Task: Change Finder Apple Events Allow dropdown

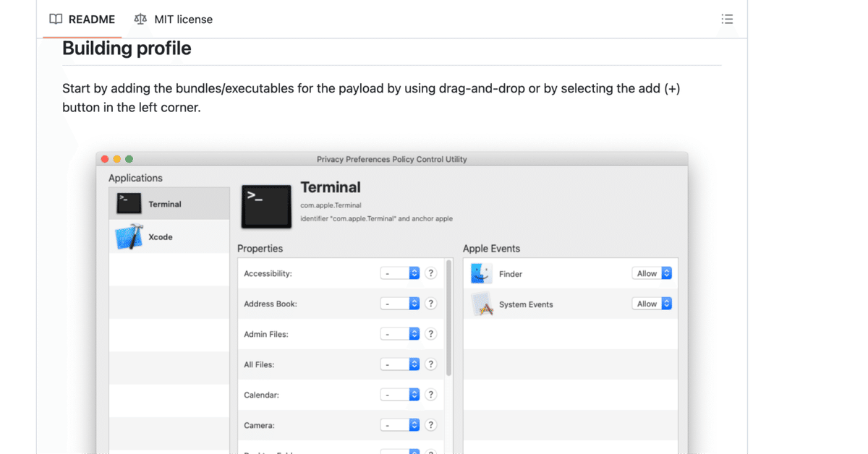Action: pos(652,273)
